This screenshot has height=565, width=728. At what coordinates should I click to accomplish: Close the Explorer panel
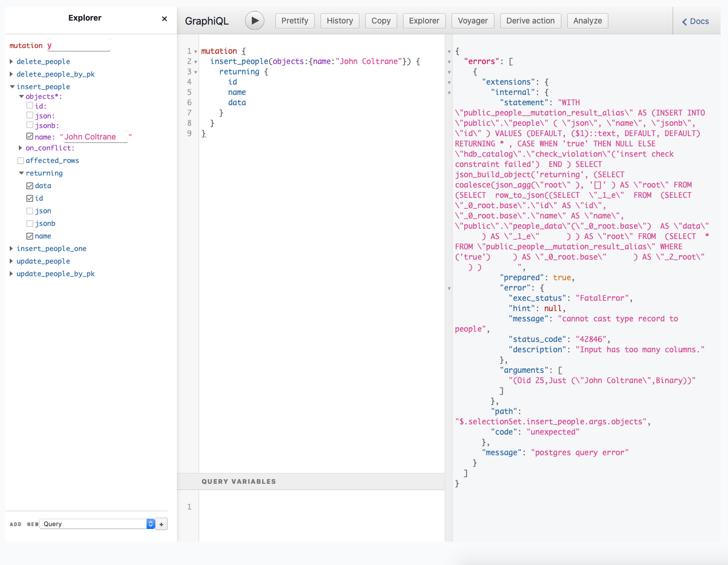pos(164,18)
